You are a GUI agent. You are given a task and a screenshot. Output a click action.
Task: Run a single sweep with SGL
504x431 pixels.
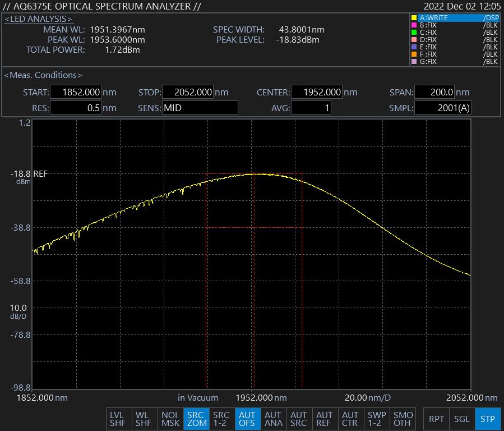pyautogui.click(x=462, y=419)
